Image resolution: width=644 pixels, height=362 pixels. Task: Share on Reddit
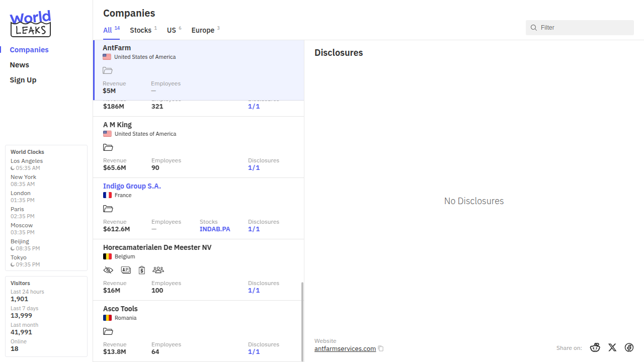[x=595, y=347]
